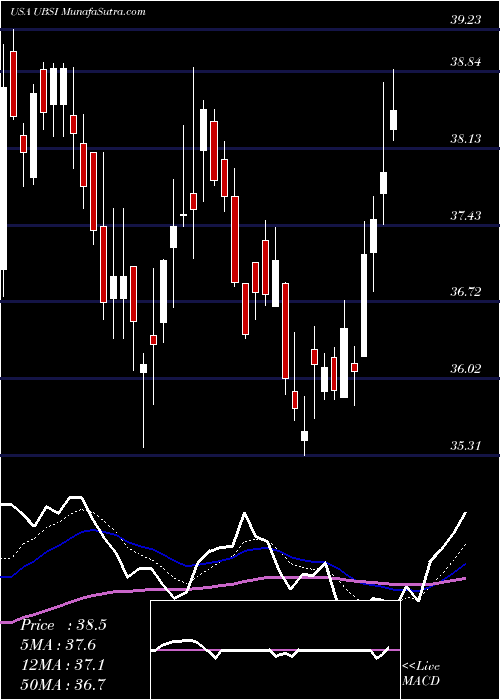Click the USA UBSI MunafaSutra.com title text

(78, 11)
